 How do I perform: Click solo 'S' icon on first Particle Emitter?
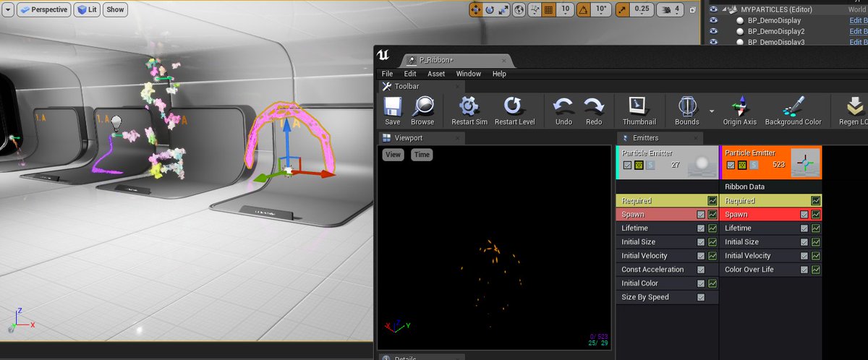click(650, 165)
